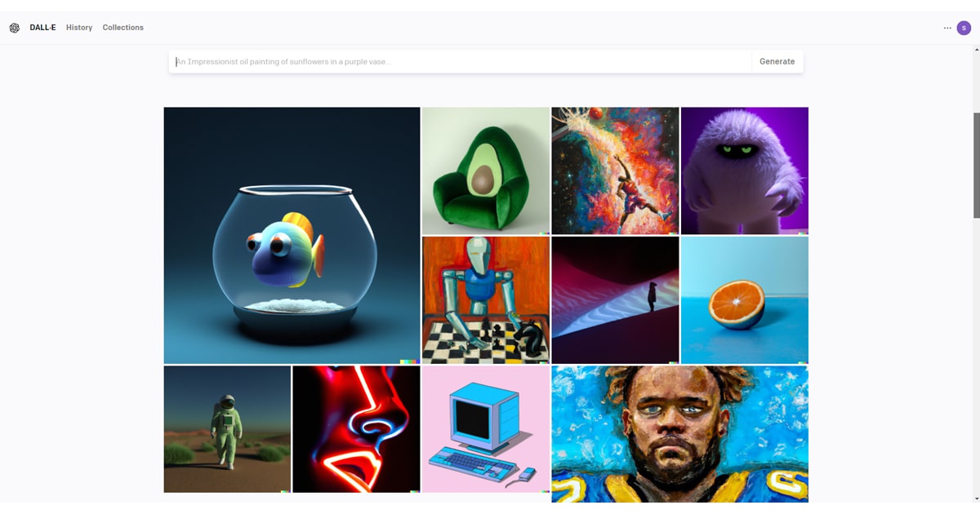980x514 pixels.
Task: Click the vertical page scrollbar thumb
Action: click(976, 165)
